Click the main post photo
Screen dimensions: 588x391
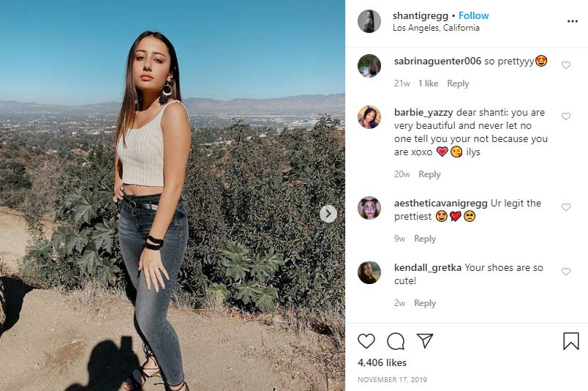[173, 195]
